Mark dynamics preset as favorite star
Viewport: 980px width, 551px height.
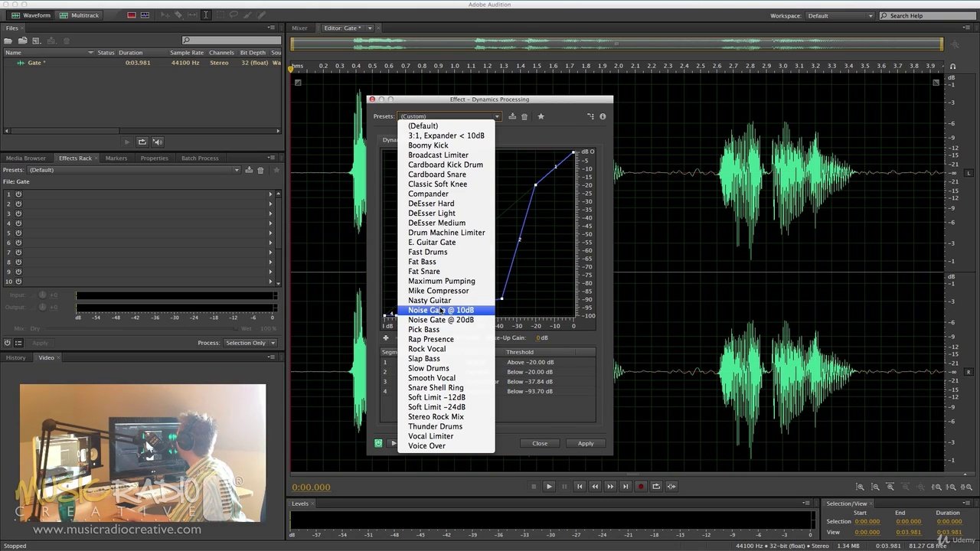coord(541,116)
